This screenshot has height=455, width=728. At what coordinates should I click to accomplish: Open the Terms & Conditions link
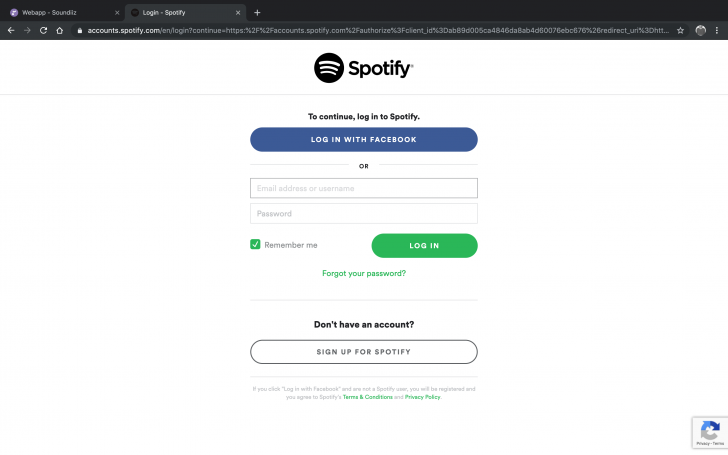point(368,397)
